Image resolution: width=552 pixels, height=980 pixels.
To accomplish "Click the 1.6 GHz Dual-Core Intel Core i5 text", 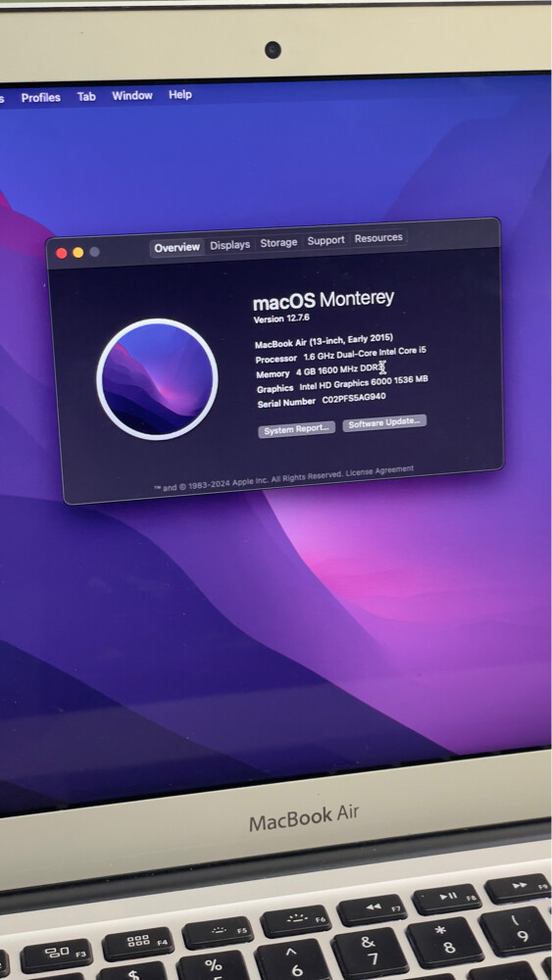I will 365,354.
